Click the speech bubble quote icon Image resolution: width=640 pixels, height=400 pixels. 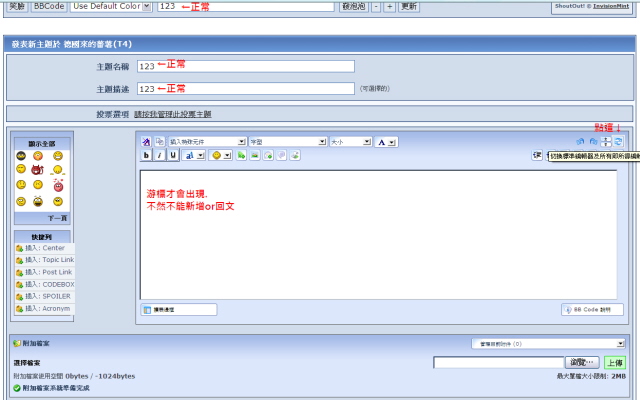(x=282, y=155)
